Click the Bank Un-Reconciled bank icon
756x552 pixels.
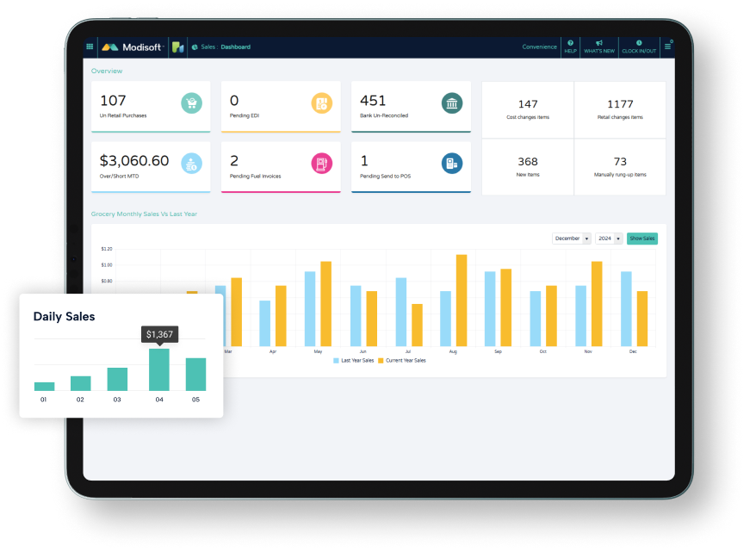coord(451,103)
